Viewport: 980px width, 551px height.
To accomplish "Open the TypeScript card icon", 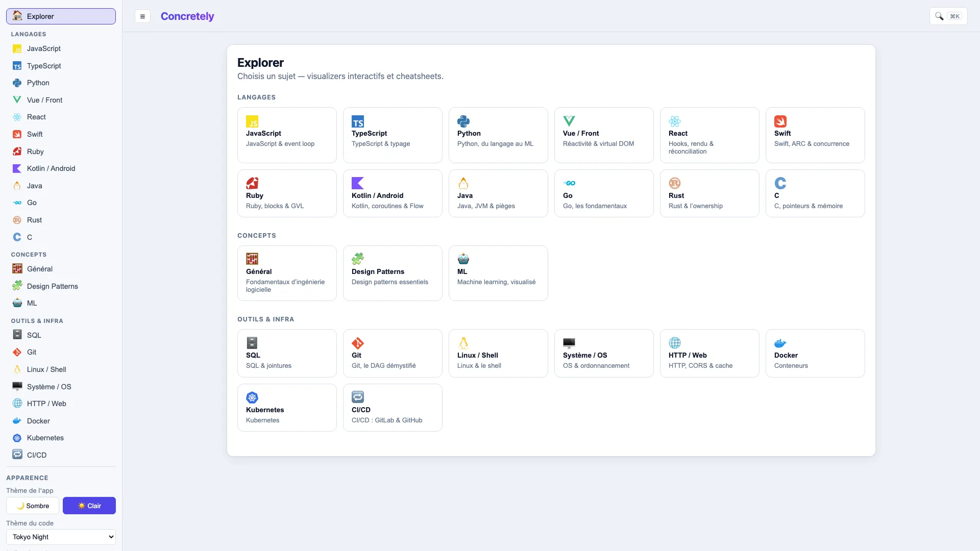I will [358, 121].
